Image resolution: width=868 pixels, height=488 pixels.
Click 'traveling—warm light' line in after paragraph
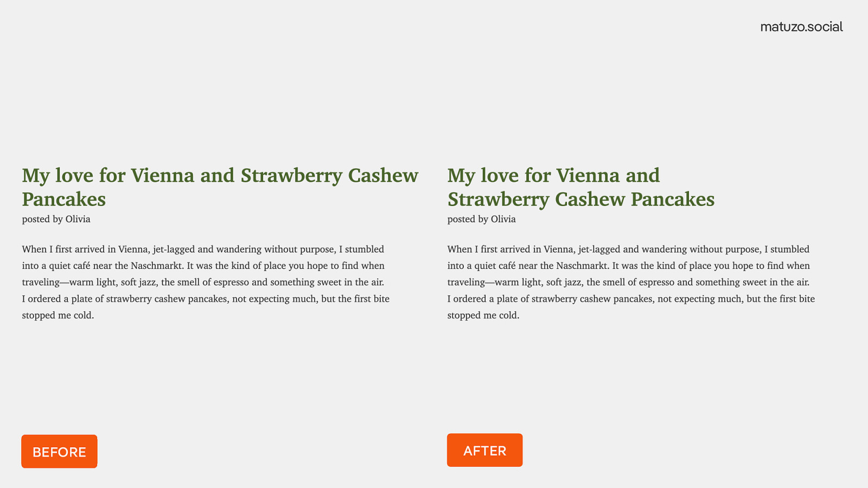(628, 282)
